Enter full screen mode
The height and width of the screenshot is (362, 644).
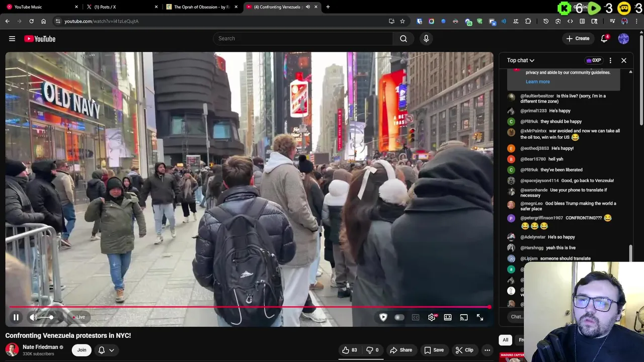point(480,317)
